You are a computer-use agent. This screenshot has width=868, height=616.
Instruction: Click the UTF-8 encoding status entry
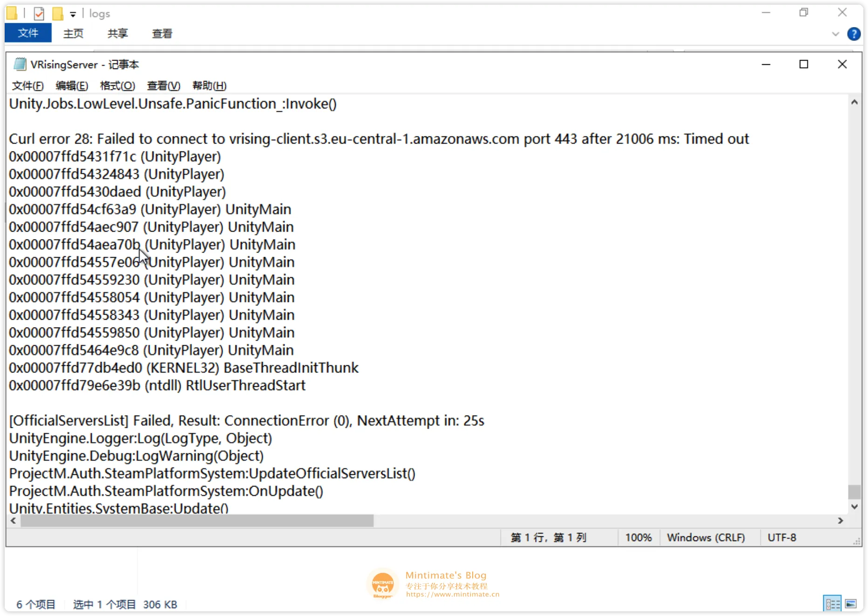pyautogui.click(x=782, y=538)
